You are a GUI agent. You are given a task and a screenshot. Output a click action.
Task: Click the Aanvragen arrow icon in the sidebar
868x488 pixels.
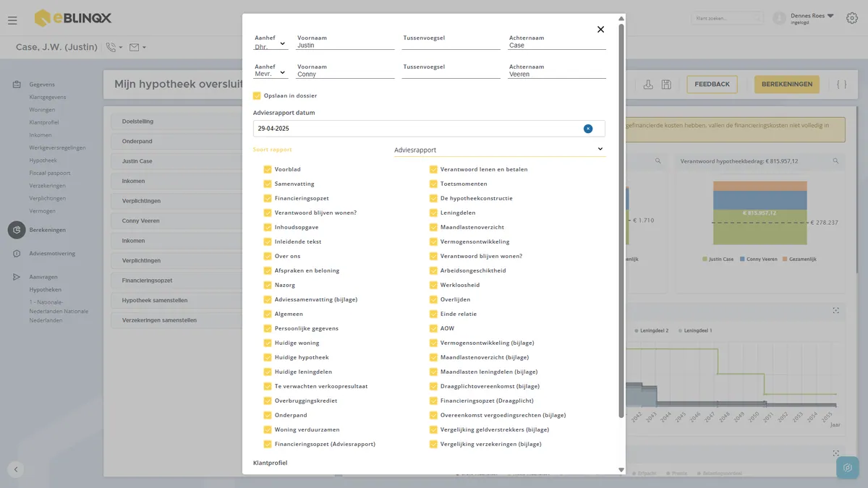pyautogui.click(x=17, y=277)
